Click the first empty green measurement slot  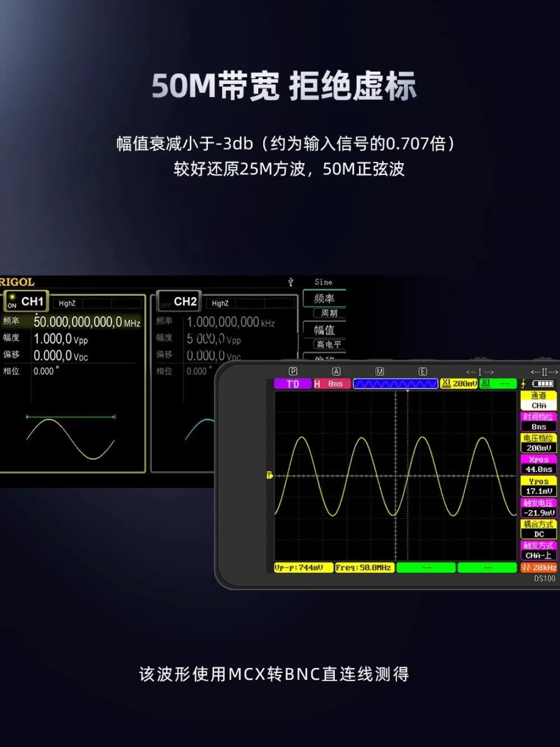point(426,568)
